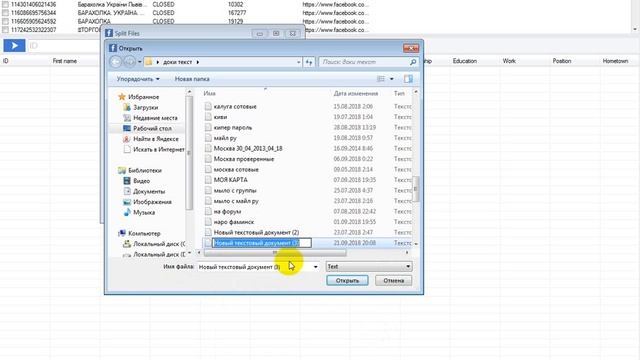Expand the chevron before доки текст
Image resolution: width=640 pixels, height=360 pixels.
point(158,62)
